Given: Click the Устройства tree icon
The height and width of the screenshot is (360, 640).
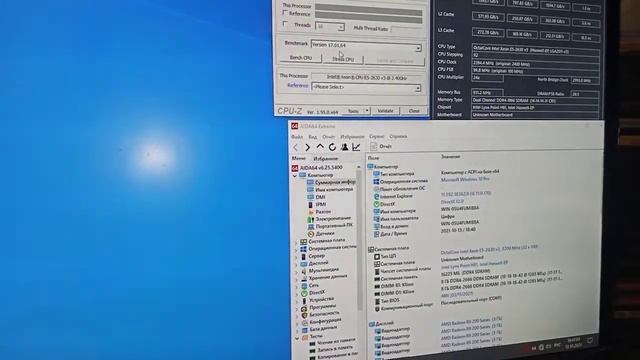Looking at the screenshot, I should coord(304,300).
